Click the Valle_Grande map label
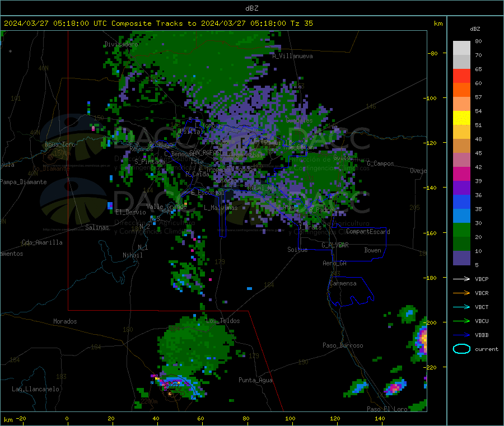The image size is (504, 426). pyautogui.click(x=166, y=207)
